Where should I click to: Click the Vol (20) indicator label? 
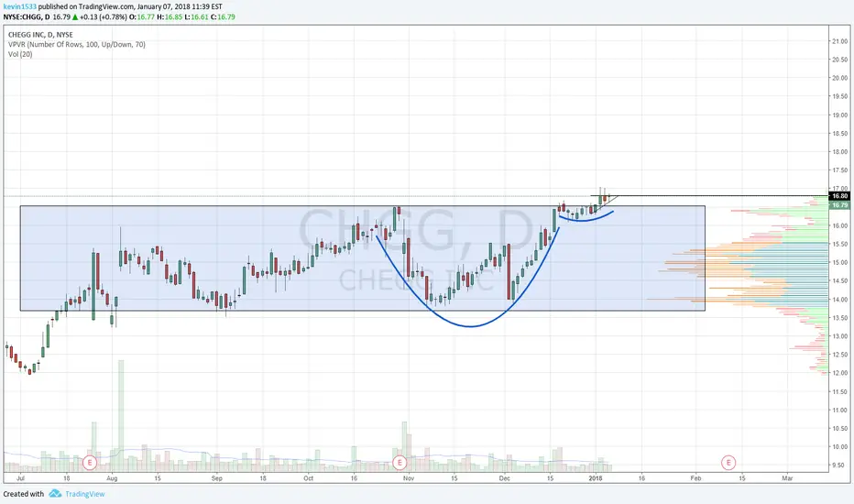point(20,54)
